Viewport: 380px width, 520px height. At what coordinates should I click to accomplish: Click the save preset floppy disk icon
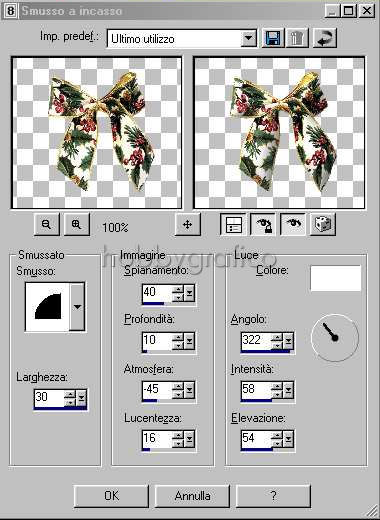point(273,38)
